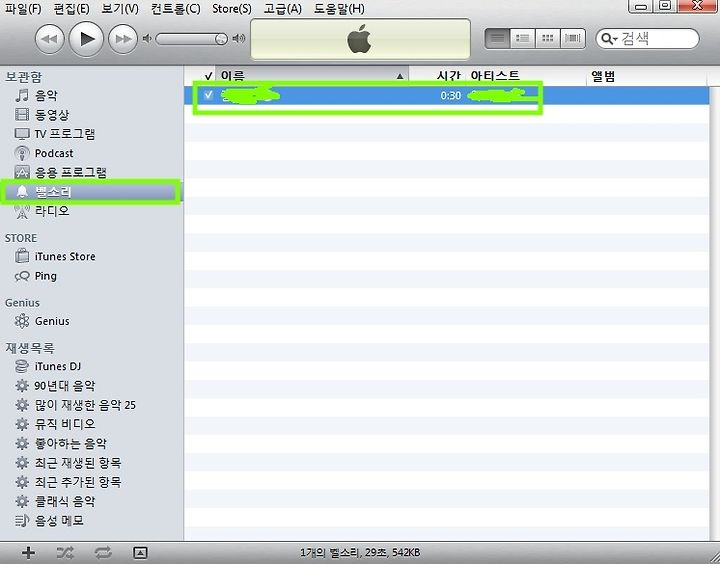Viewport: 720px width, 564px height.
Task: Uncheck the ringtone row checkbox
Action: click(208, 95)
